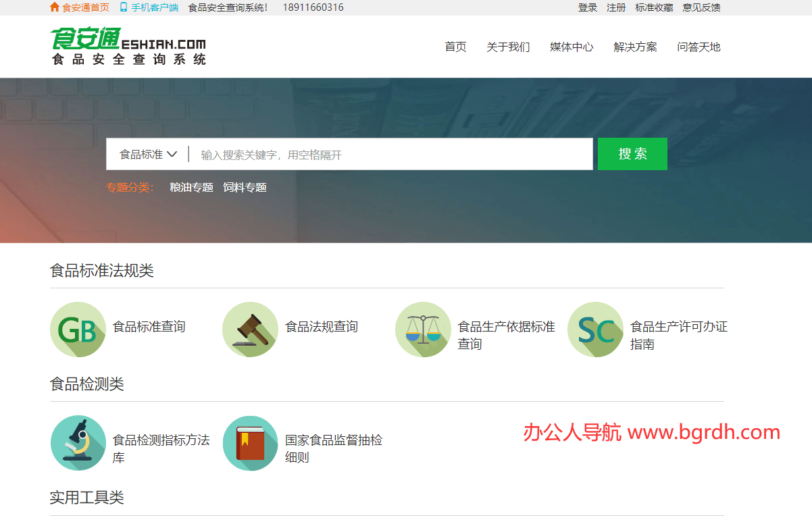Open the 媒体中心 navigation item
The height and width of the screenshot is (524, 812).
pos(572,47)
